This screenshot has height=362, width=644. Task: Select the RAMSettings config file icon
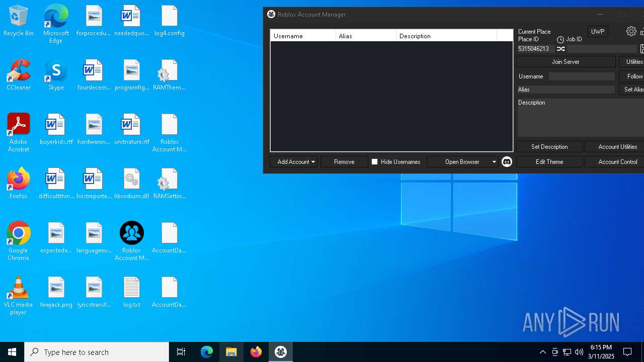[170, 184]
